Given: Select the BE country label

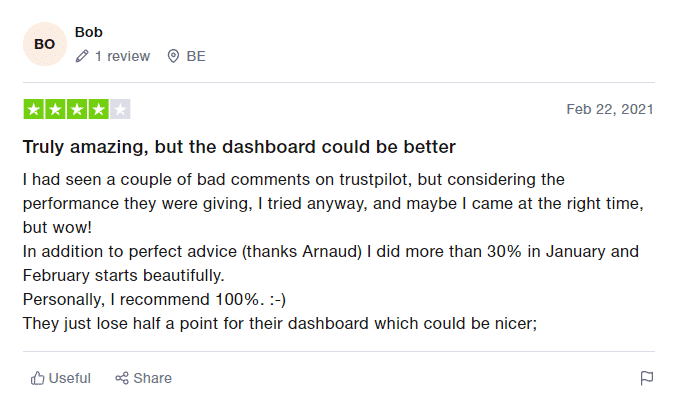Looking at the screenshot, I should click(x=196, y=56).
